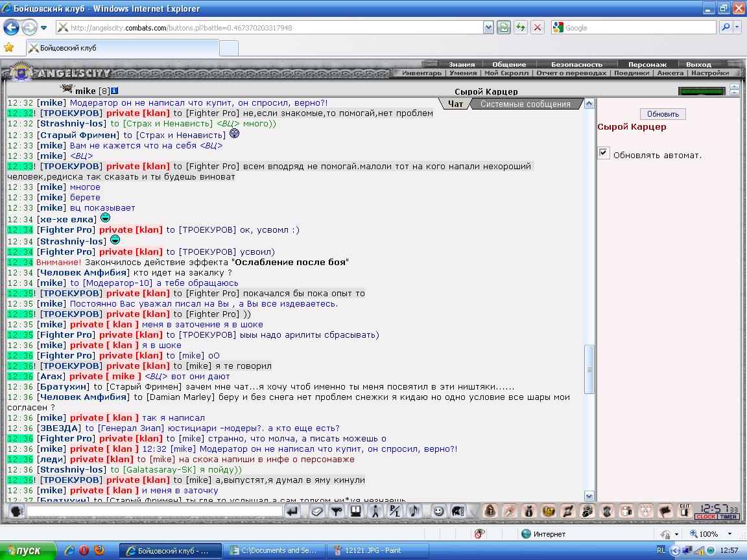This screenshot has height=560, width=747.
Task: Click the TIMER button under the time
Action: coord(728,517)
